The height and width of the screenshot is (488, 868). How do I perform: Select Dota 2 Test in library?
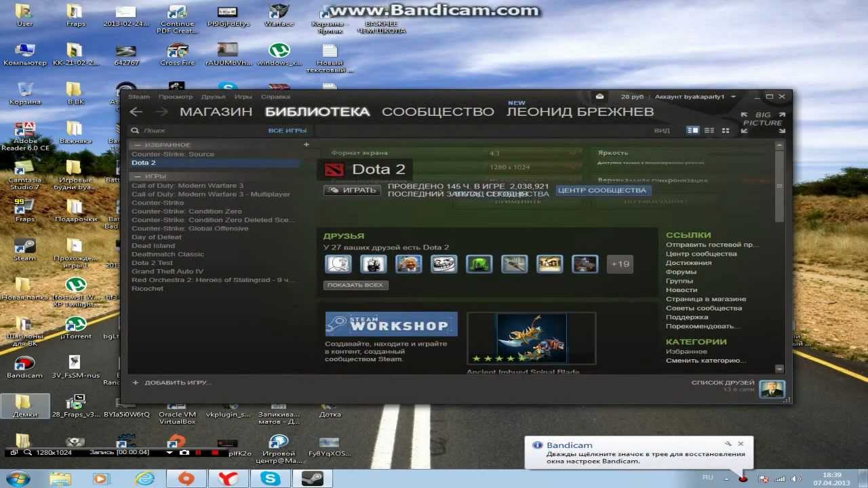pyautogui.click(x=153, y=263)
